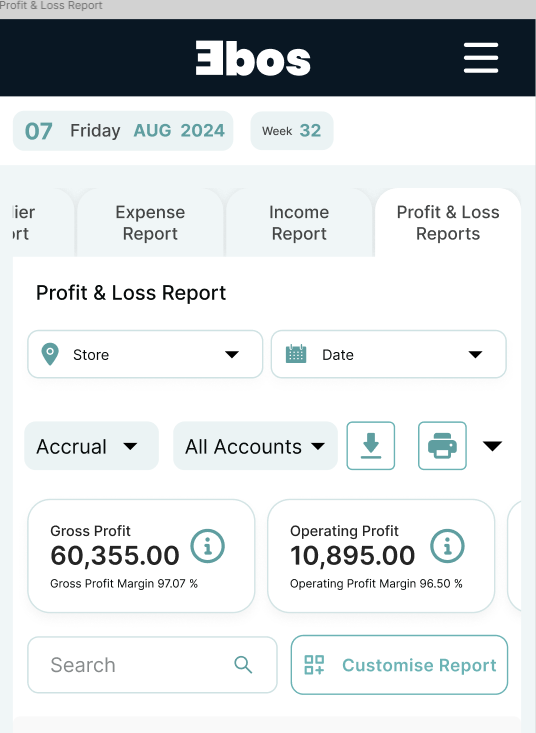Switch to the Expense Report tab
This screenshot has height=733, width=536.
pos(150,223)
